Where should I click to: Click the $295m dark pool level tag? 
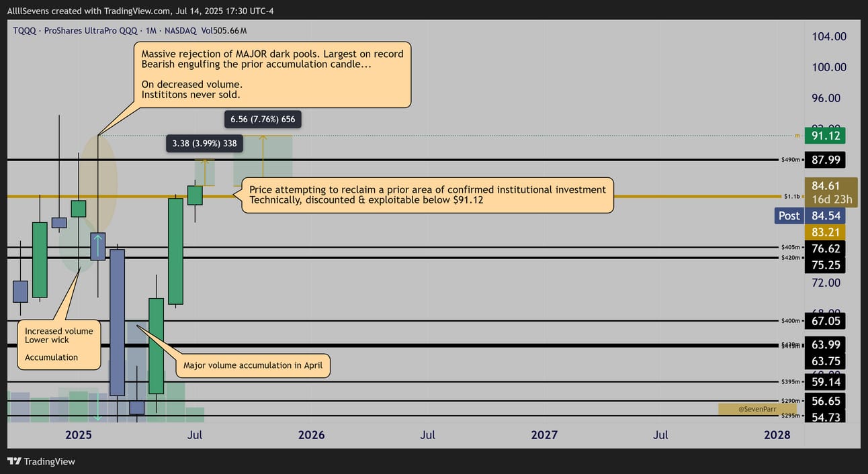(790, 416)
